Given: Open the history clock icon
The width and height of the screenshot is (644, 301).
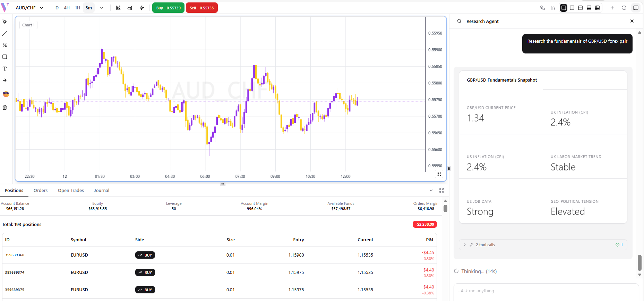Looking at the screenshot, I should pos(624,8).
